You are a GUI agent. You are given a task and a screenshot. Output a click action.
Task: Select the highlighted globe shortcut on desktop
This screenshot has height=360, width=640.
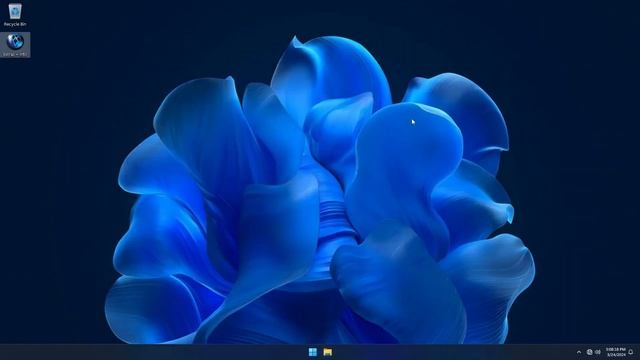(x=15, y=45)
